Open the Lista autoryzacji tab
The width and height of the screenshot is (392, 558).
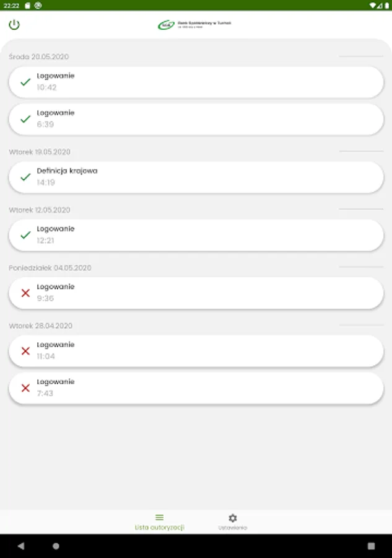pos(159,521)
